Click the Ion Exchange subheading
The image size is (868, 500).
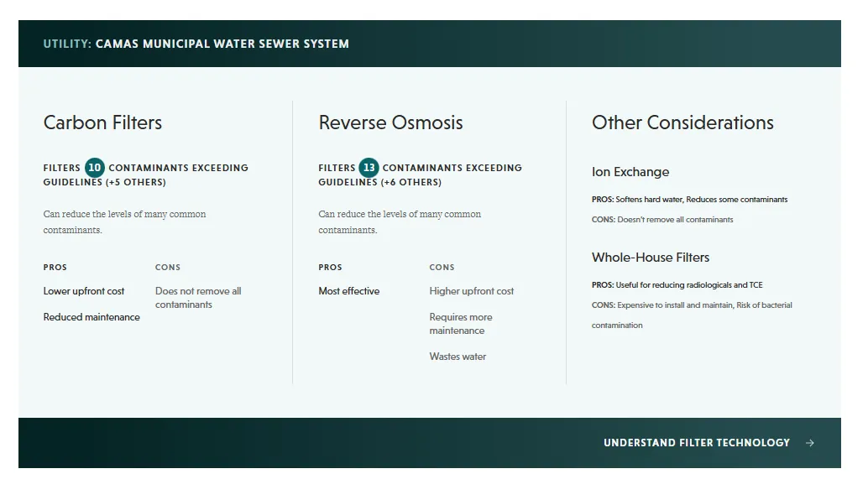(630, 172)
